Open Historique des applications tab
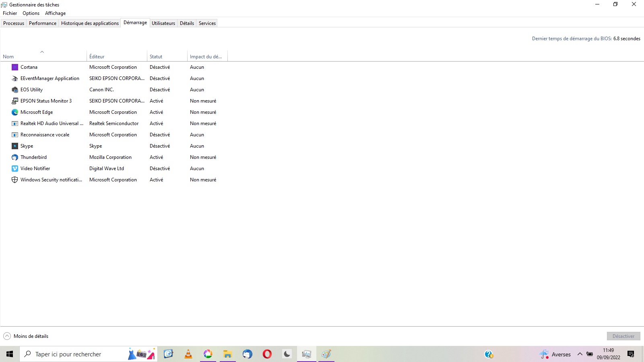644x362 pixels. click(x=90, y=23)
